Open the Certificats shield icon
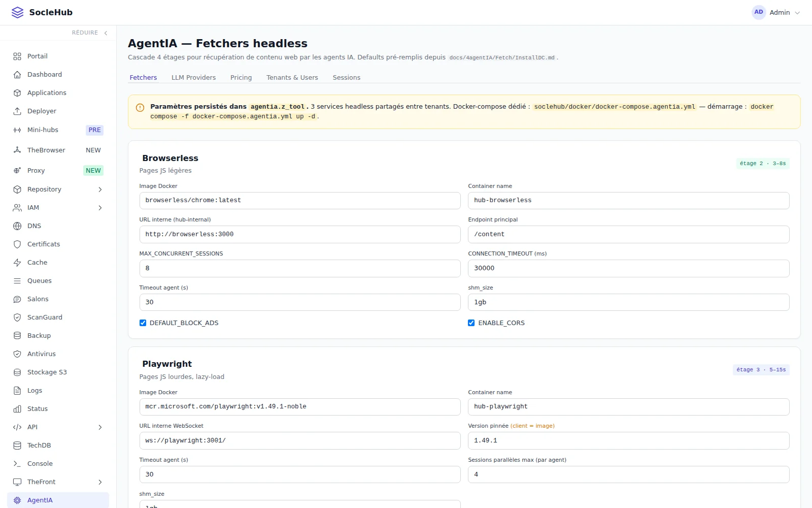Screen dimensions: 812x508 pos(17,244)
